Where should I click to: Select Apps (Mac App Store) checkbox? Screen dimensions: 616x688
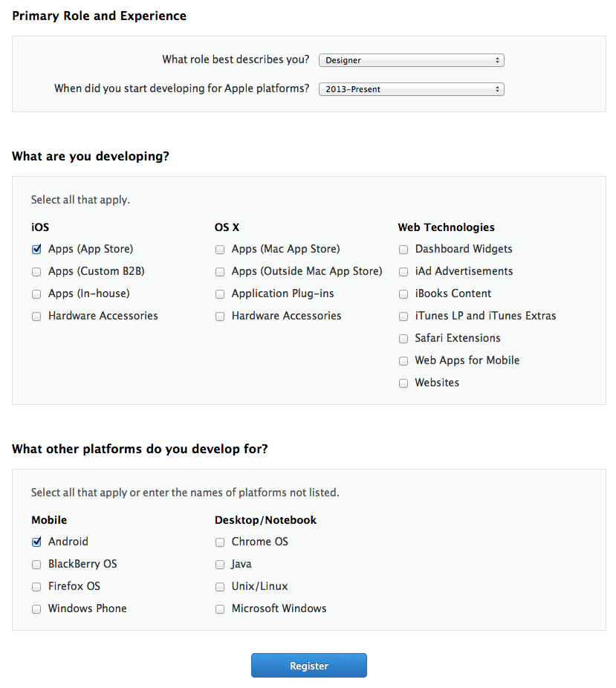point(220,250)
